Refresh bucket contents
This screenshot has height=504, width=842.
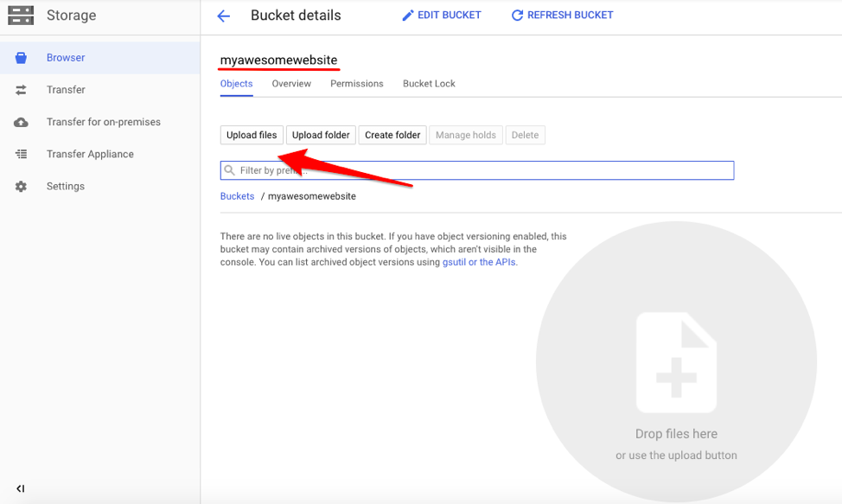coord(562,16)
